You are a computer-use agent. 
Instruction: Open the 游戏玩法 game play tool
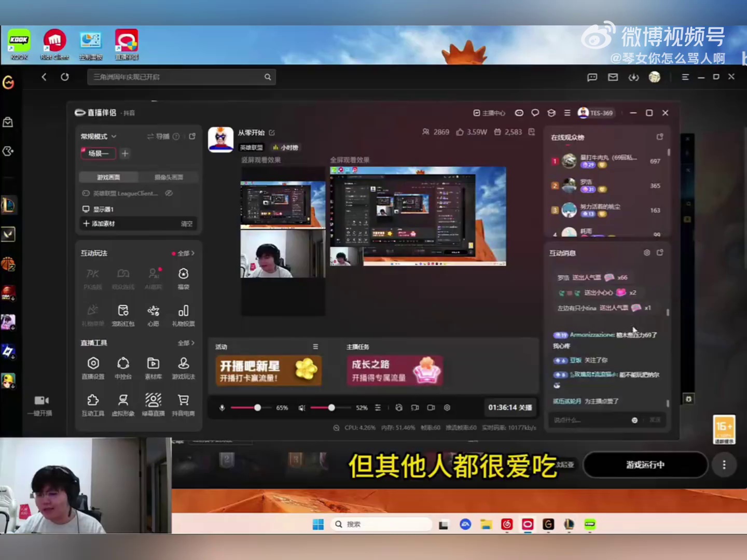pos(183,368)
